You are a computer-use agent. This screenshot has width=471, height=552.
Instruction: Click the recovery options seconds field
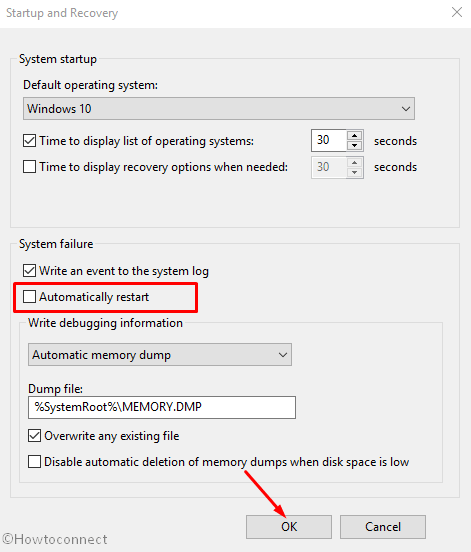point(329,167)
